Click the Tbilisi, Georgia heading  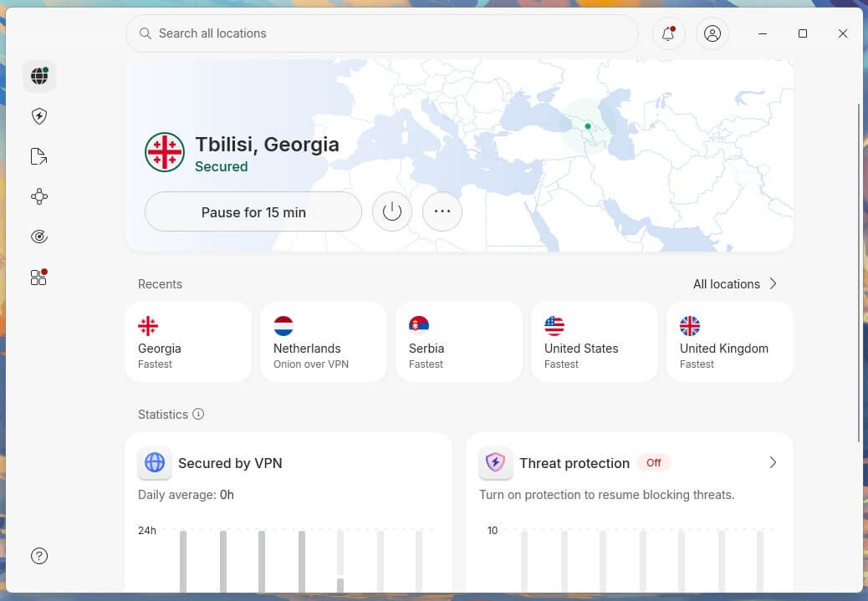[267, 145]
